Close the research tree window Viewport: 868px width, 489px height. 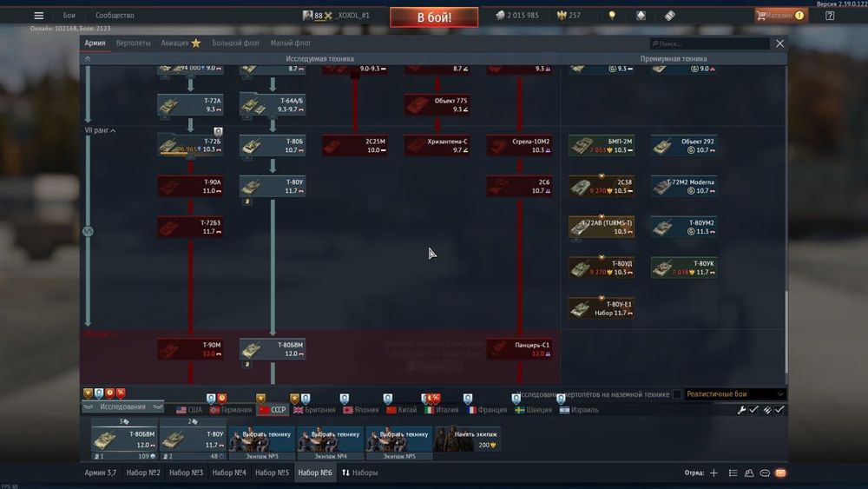[x=779, y=43]
